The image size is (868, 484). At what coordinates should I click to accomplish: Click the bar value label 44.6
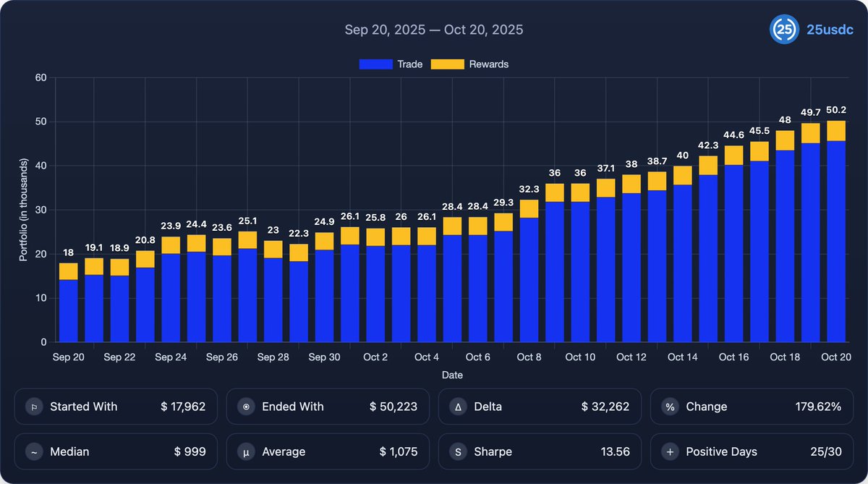733,135
